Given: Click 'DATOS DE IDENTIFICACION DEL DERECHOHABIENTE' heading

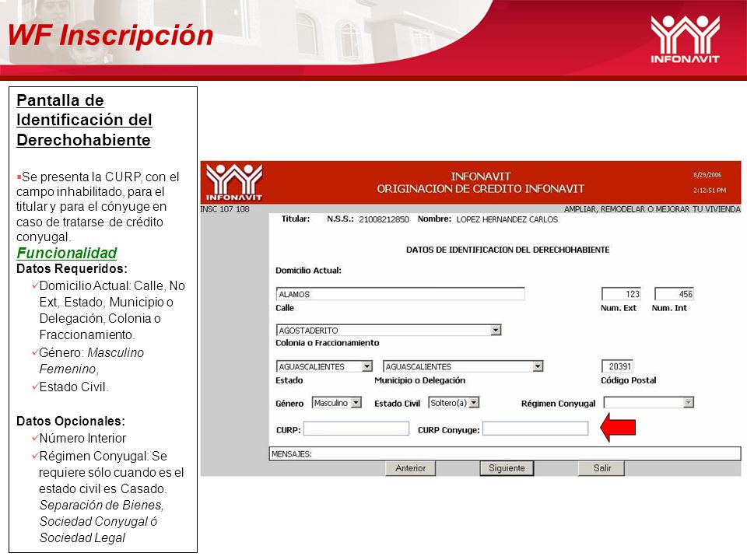Looking at the screenshot, I should coord(508,250).
